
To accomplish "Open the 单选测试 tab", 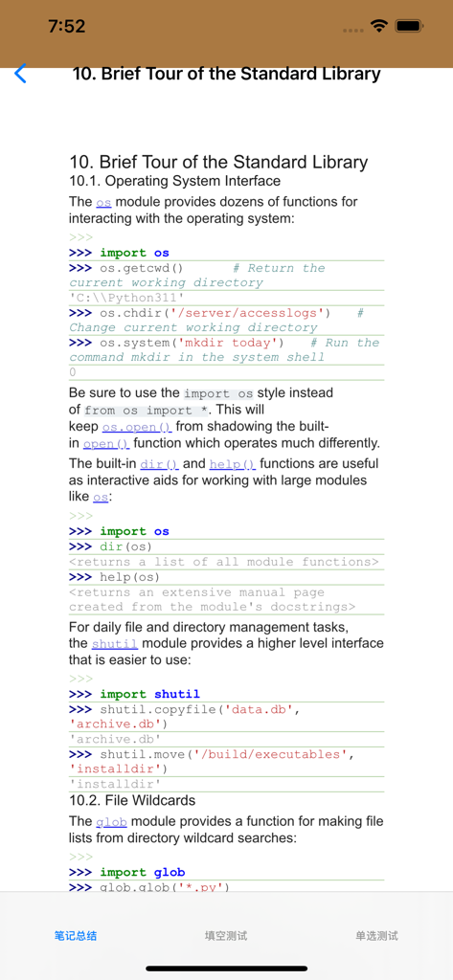I will 376,936.
